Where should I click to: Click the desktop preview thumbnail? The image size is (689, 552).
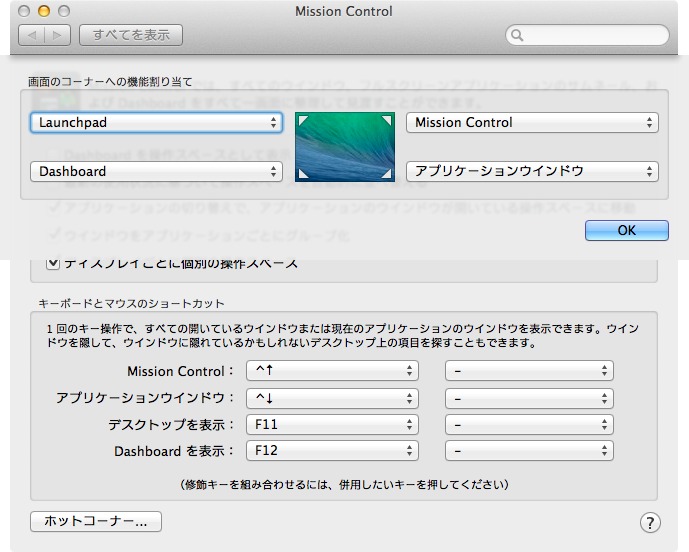tap(345, 147)
